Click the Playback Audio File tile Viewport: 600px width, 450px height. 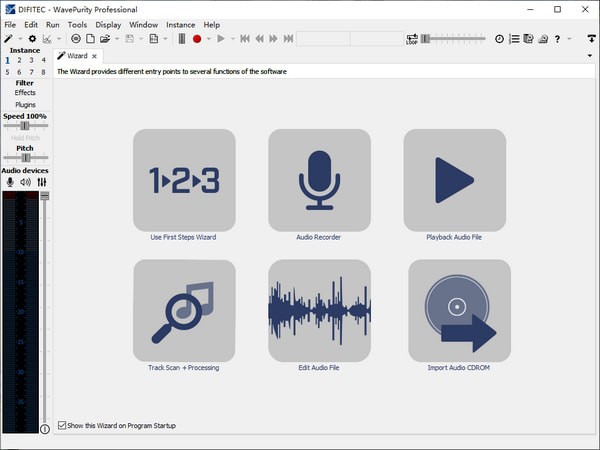pyautogui.click(x=454, y=180)
